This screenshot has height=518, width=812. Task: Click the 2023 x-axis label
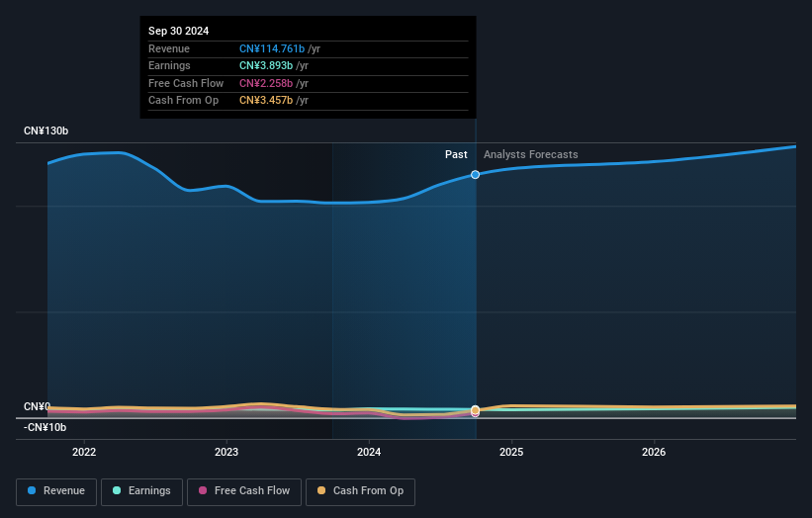(x=226, y=452)
